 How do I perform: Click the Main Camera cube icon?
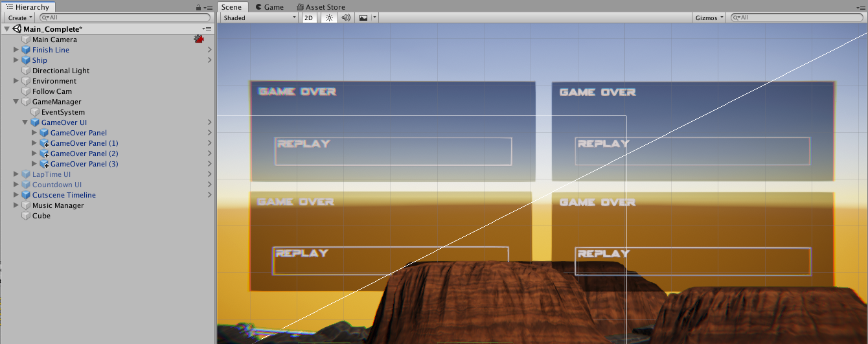26,40
